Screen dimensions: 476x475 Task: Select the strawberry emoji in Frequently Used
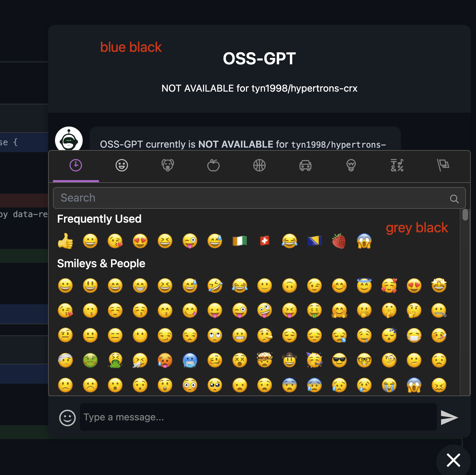click(339, 241)
